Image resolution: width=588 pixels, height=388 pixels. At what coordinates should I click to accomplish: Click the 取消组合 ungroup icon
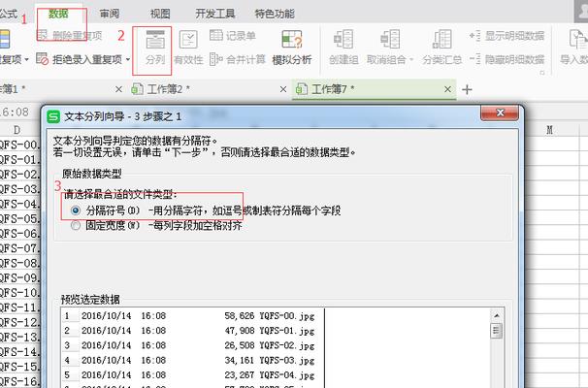pyautogui.click(x=390, y=40)
